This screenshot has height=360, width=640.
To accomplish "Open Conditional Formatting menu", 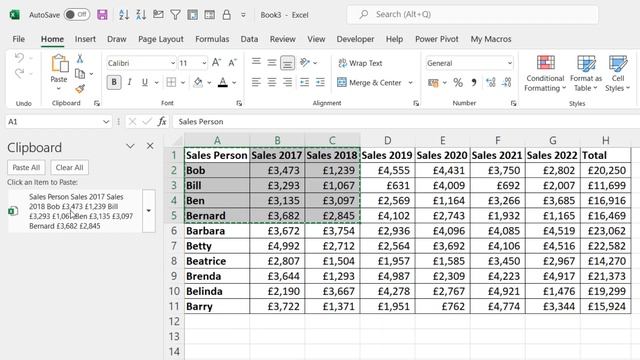I will tap(545, 74).
